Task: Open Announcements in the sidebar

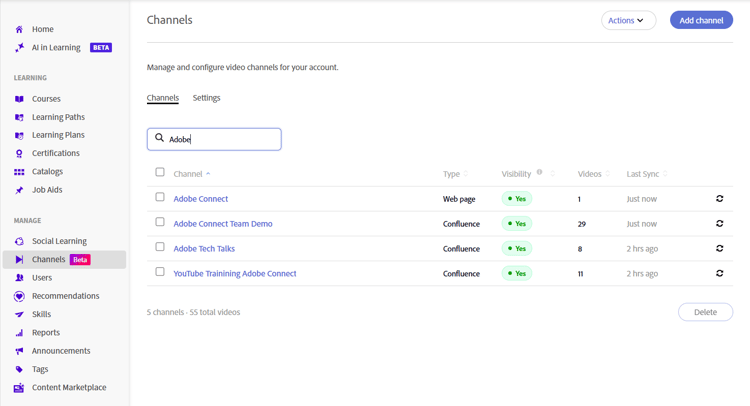Action: 61,351
